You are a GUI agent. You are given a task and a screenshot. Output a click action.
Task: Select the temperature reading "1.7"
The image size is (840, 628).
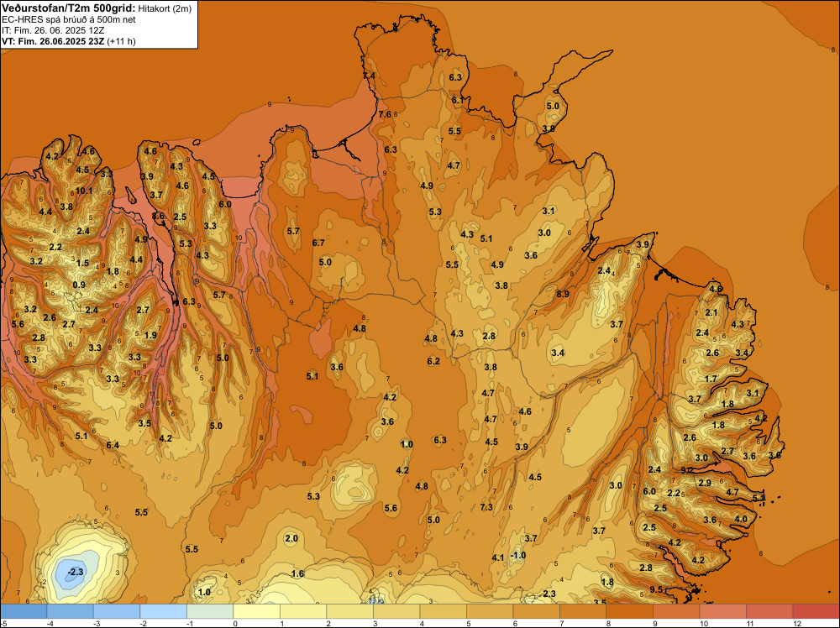click(x=711, y=379)
